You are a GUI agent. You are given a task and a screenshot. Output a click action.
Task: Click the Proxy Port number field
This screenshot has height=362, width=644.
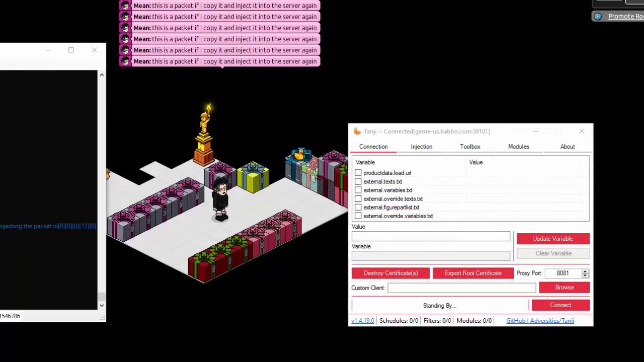coord(563,274)
